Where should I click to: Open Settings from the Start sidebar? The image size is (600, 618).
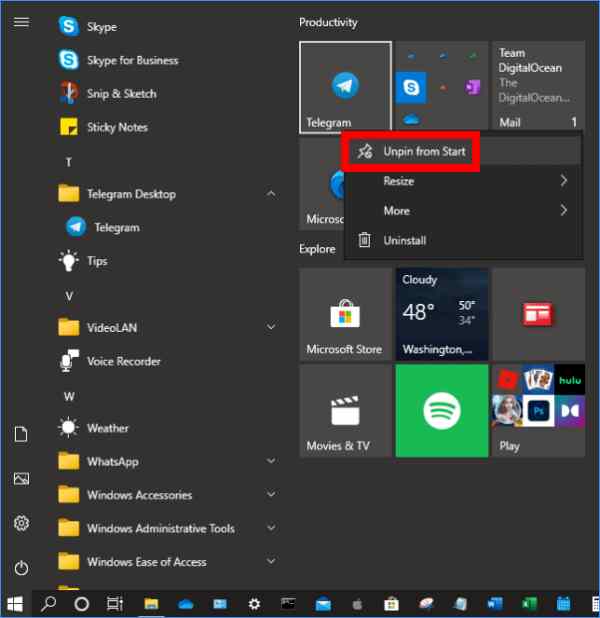(21, 523)
